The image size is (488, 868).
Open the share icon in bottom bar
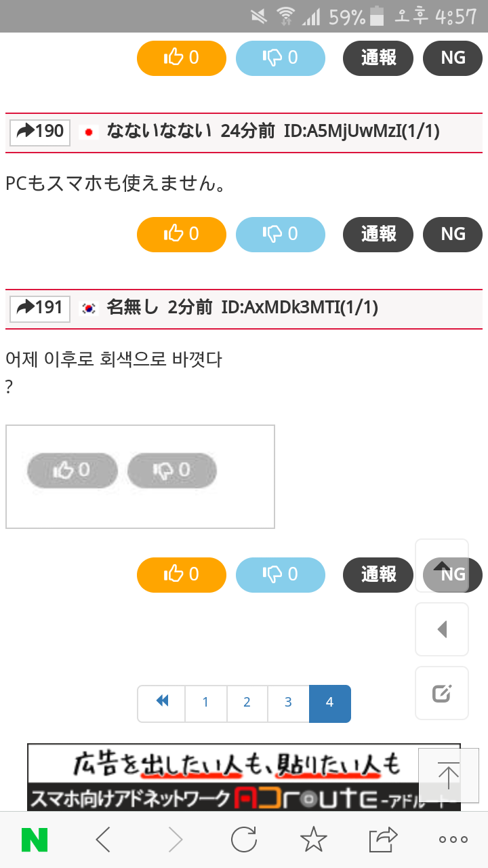383,840
